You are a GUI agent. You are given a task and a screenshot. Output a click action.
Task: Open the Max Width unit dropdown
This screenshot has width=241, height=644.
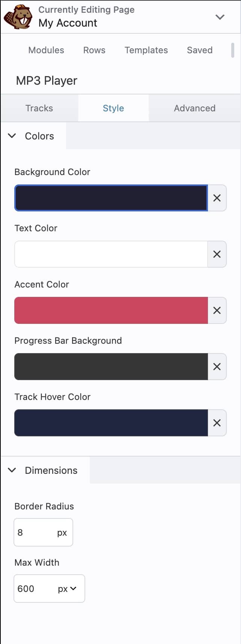(68, 589)
